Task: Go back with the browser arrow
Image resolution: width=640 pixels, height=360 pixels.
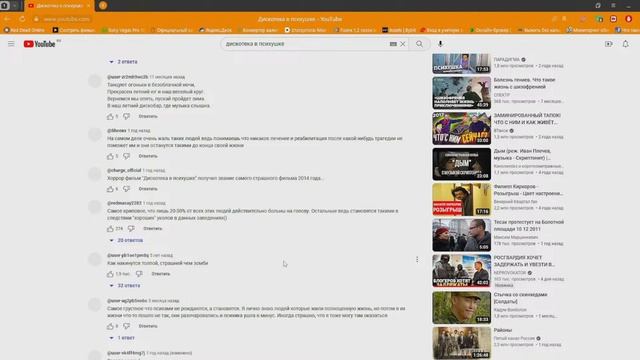Action: (x=7, y=19)
